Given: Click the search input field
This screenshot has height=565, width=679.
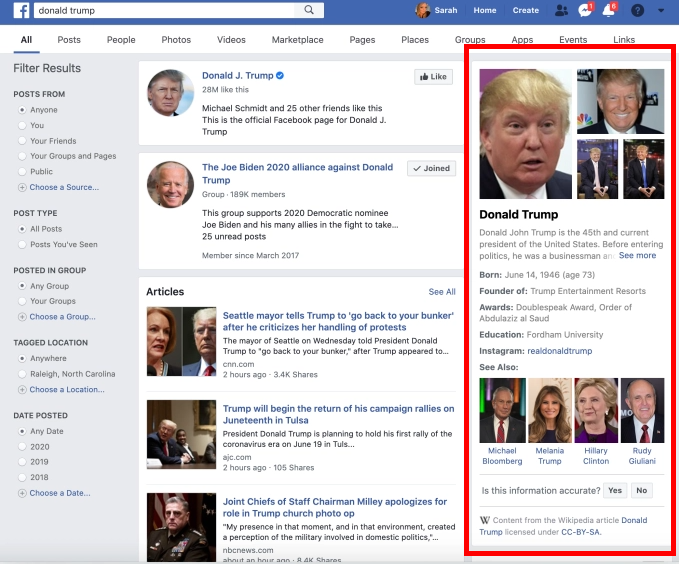Looking at the screenshot, I should (x=165, y=10).
